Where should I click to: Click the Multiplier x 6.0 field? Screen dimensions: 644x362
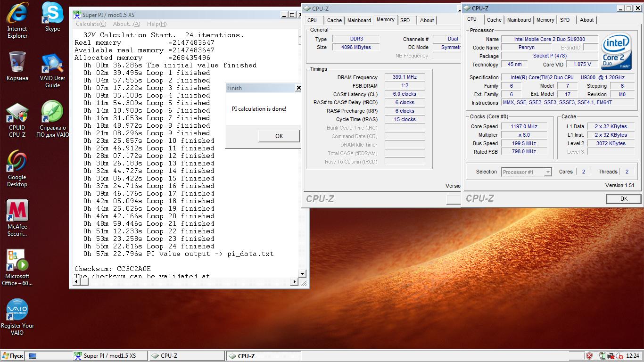pyautogui.click(x=524, y=135)
